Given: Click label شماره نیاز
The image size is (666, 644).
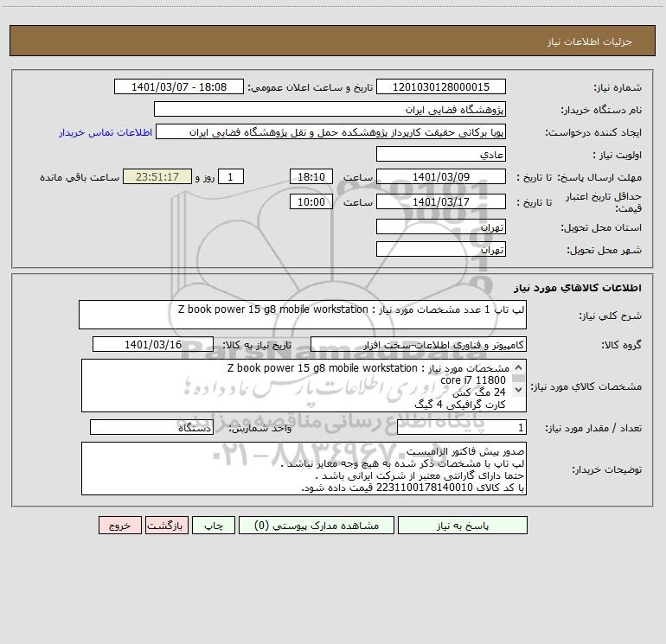Looking at the screenshot, I should [618, 87].
